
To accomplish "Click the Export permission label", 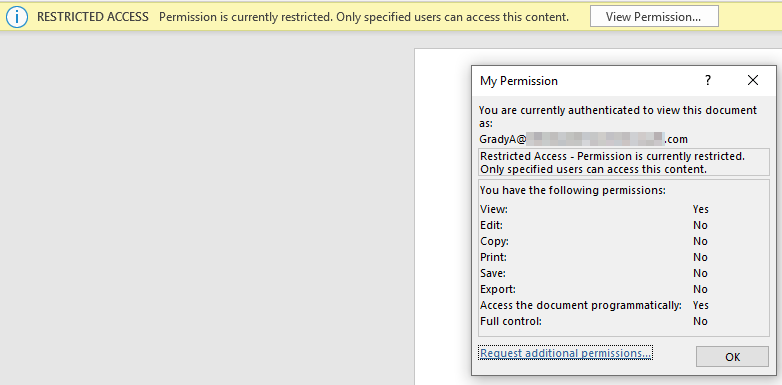I will coord(498,289).
